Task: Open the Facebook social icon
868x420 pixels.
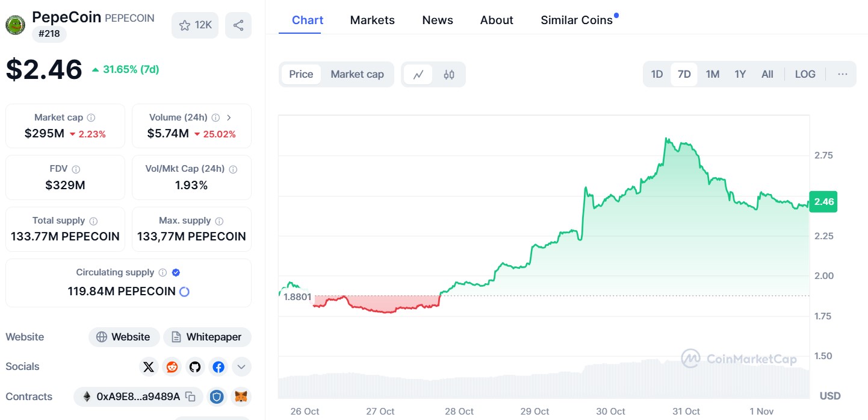Action: tap(219, 366)
